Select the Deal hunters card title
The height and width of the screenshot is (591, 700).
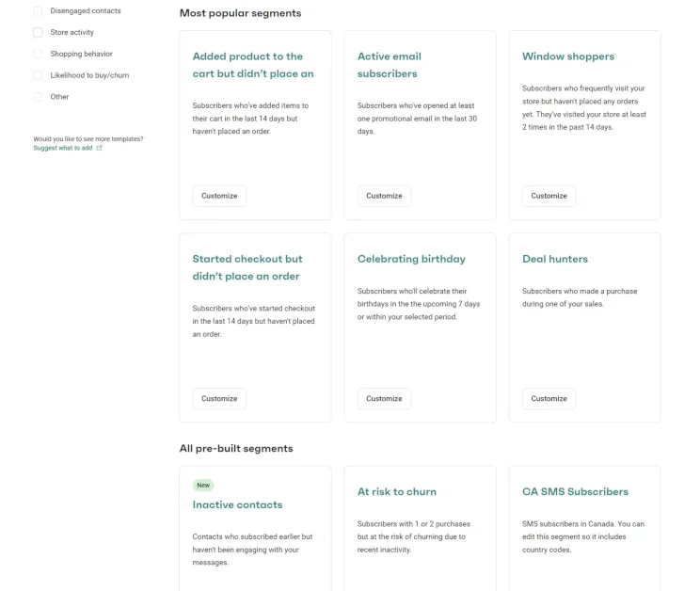[x=555, y=259]
